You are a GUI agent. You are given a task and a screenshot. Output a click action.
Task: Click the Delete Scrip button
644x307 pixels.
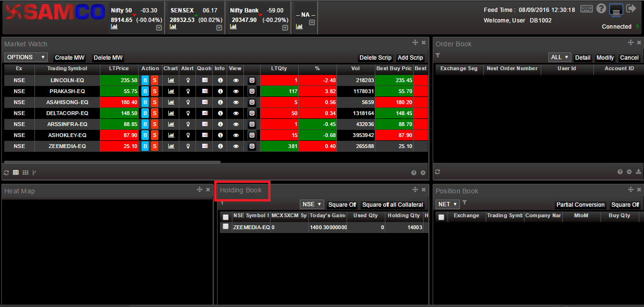coord(375,58)
